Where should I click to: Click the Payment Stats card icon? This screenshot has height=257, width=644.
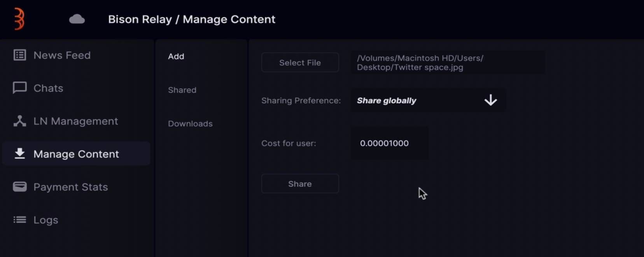(20, 187)
